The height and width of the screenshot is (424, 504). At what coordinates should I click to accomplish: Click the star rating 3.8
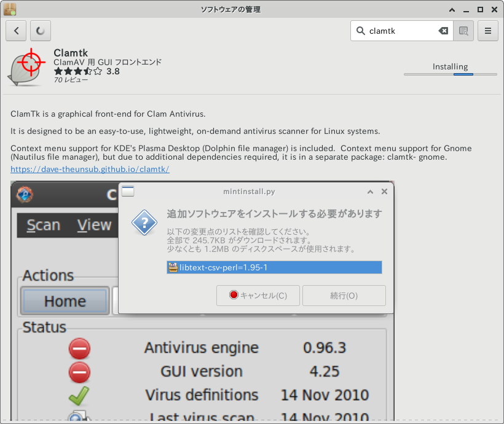point(87,71)
